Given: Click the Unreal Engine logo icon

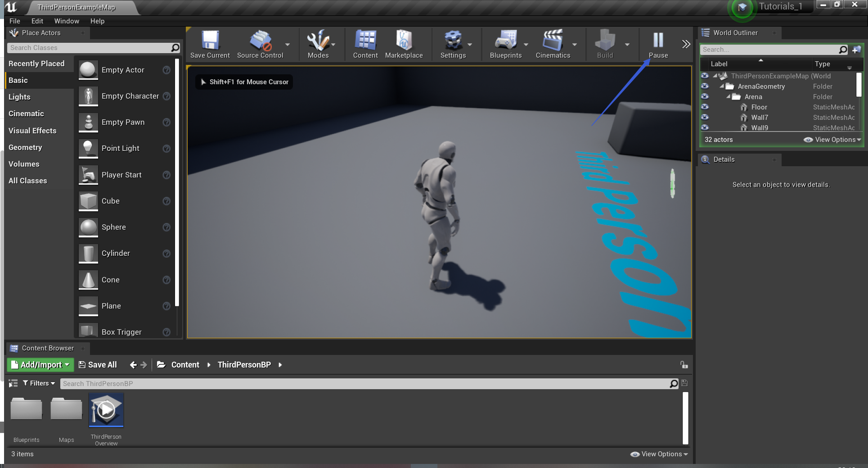Looking at the screenshot, I should coord(11,7).
